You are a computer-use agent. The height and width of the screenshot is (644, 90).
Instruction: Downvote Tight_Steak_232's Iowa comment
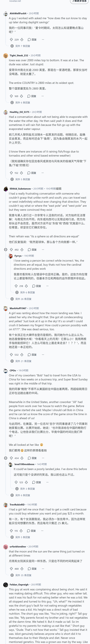pyautogui.click(x=21, y=96)
